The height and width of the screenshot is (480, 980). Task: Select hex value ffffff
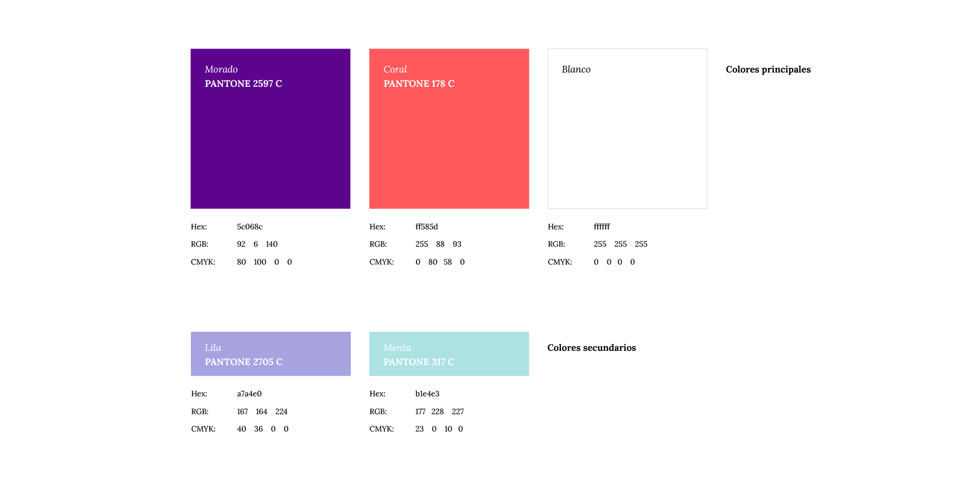click(x=602, y=227)
